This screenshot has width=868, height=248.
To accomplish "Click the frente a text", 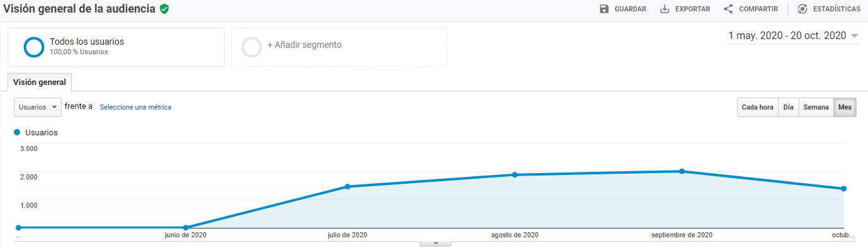I will pyautogui.click(x=79, y=106).
